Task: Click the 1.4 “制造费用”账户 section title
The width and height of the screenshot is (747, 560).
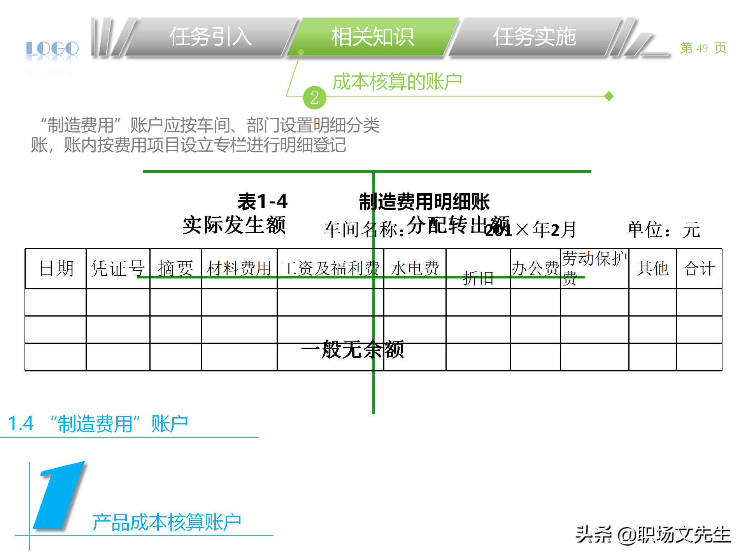Action: pos(98,423)
